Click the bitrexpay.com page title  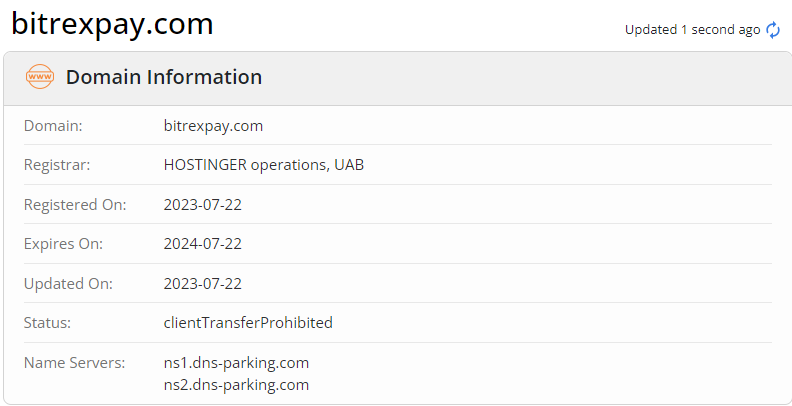[x=112, y=24]
